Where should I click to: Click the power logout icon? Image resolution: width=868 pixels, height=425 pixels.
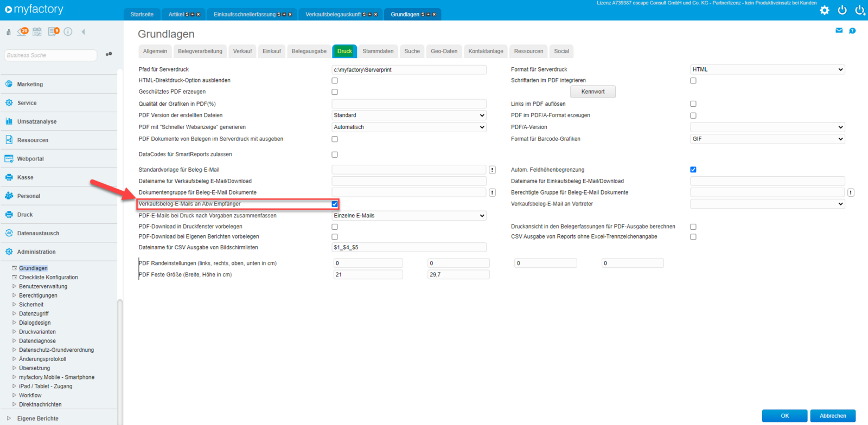842,10
